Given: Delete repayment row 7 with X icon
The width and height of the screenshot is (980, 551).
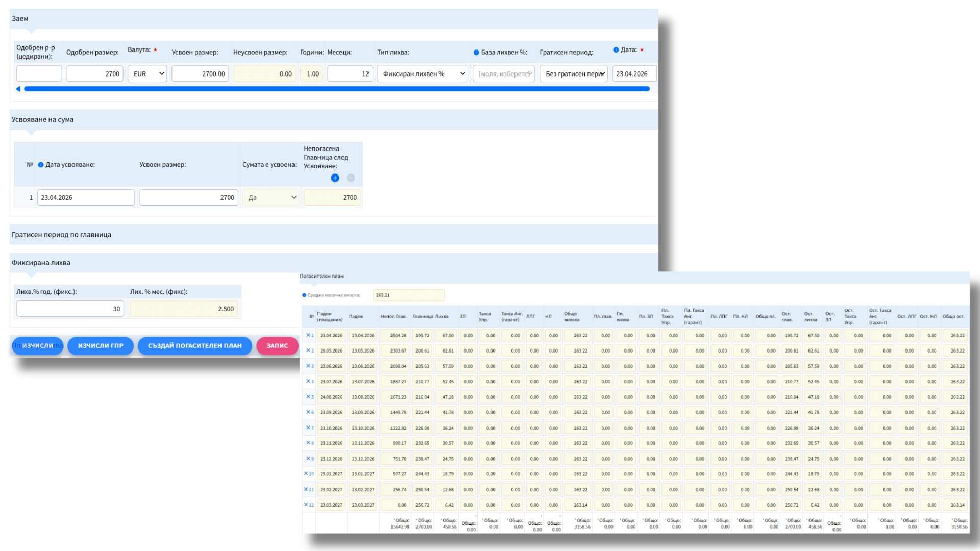Looking at the screenshot, I should click(308, 428).
